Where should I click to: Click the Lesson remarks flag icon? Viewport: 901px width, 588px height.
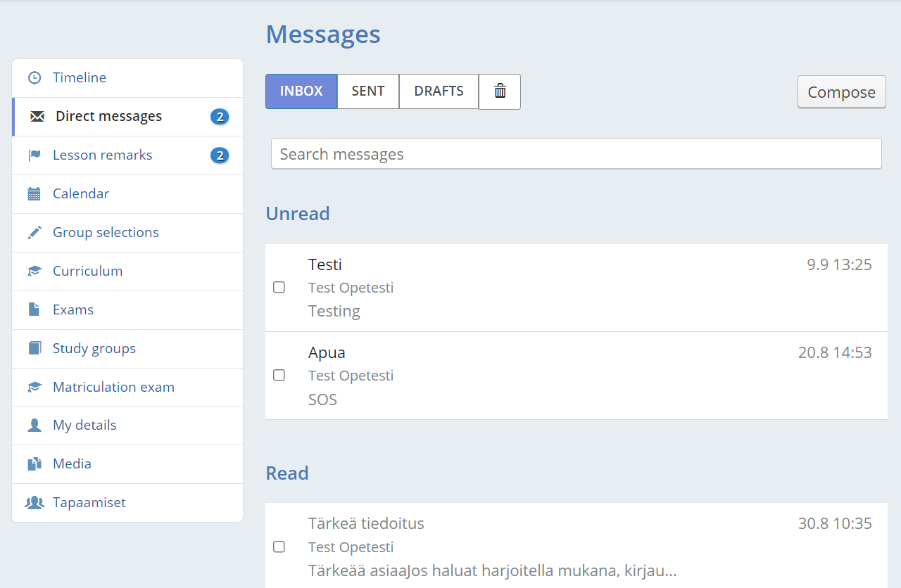click(x=34, y=155)
